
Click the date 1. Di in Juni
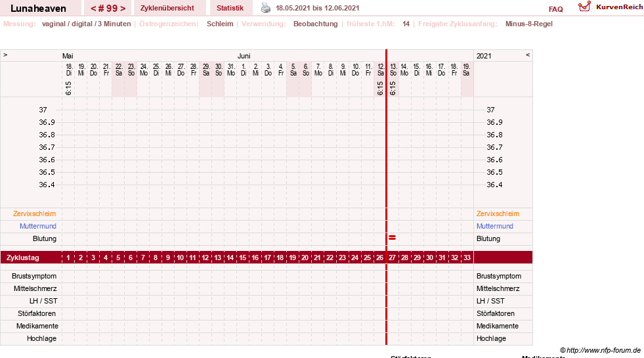[x=244, y=70]
